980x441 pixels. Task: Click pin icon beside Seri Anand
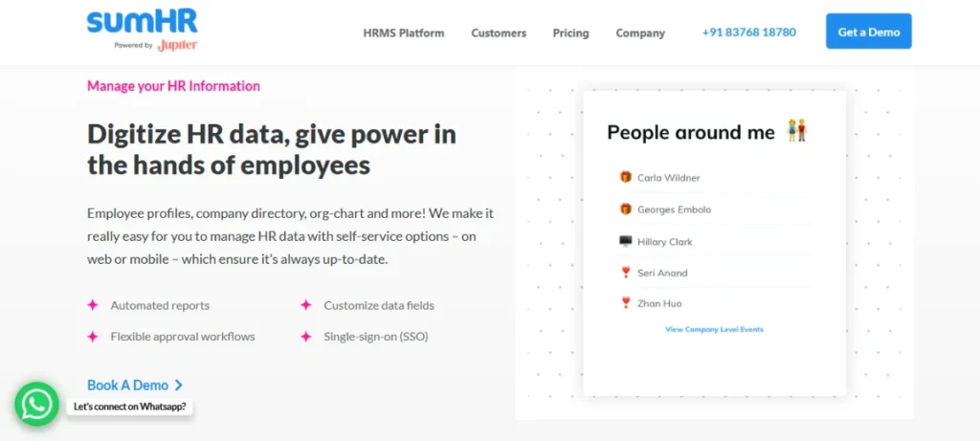point(626,274)
